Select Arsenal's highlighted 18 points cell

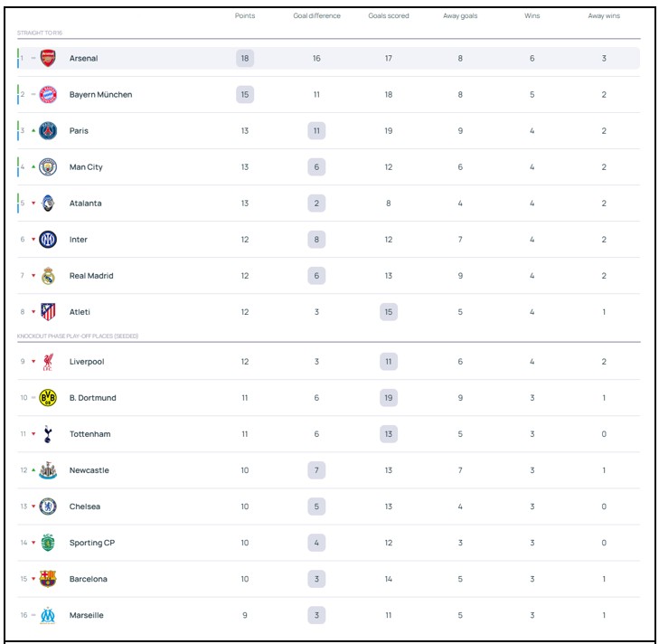pyautogui.click(x=244, y=59)
